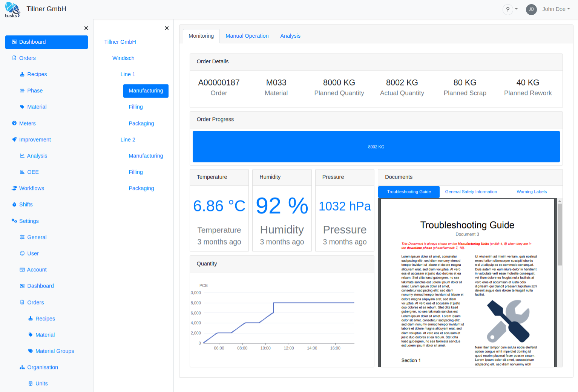The height and width of the screenshot is (392, 578).
Task: Open Filling under Line 1
Action: tap(136, 107)
